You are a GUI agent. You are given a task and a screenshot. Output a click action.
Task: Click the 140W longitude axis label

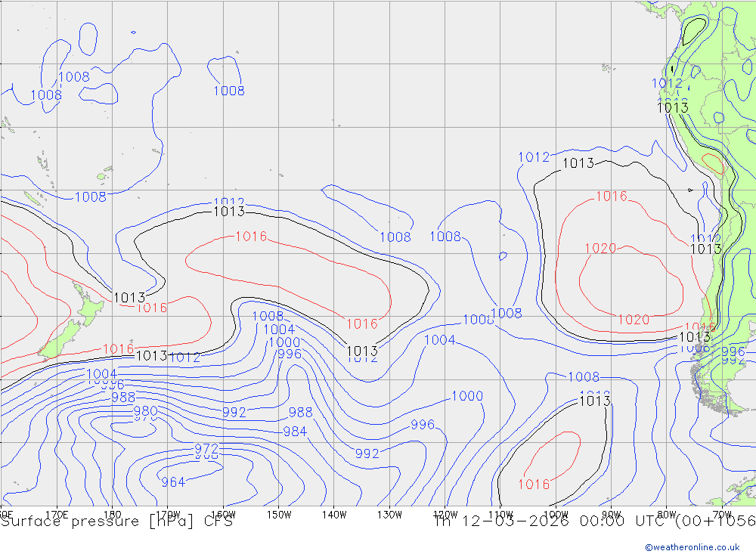coord(333,515)
